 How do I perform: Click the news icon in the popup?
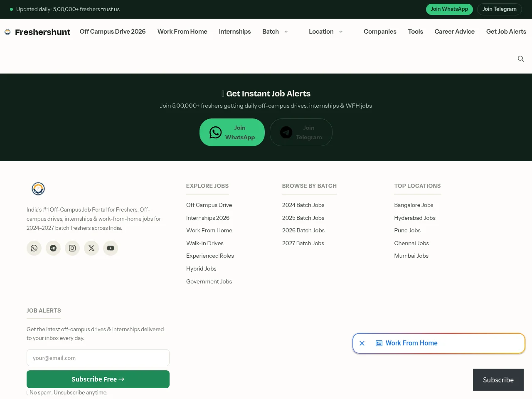(379, 343)
